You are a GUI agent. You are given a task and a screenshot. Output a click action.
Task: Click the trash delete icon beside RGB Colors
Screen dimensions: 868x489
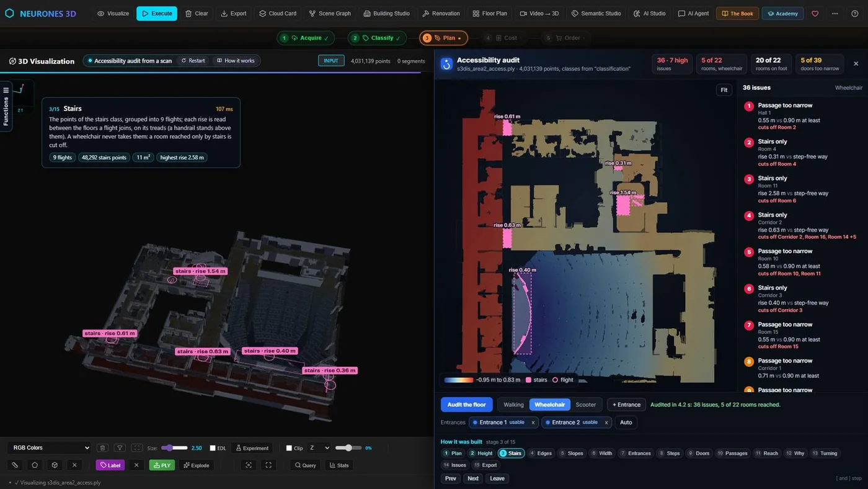(103, 447)
